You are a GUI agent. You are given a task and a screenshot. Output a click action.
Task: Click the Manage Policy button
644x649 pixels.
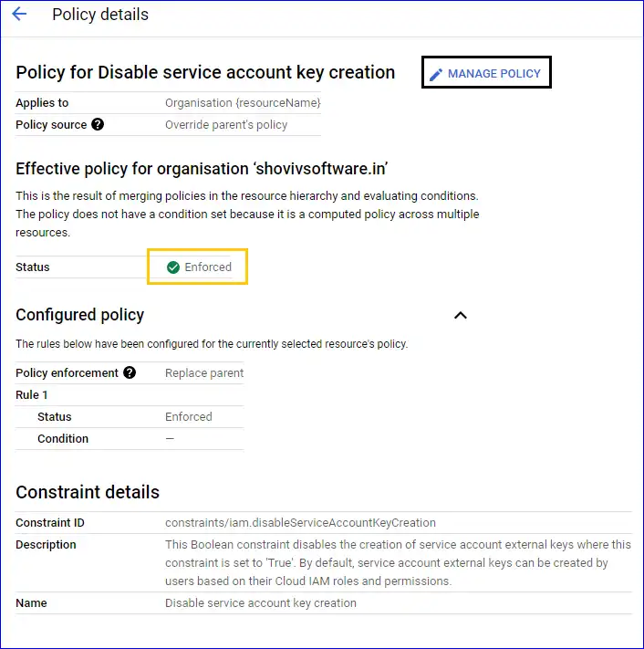tap(486, 73)
